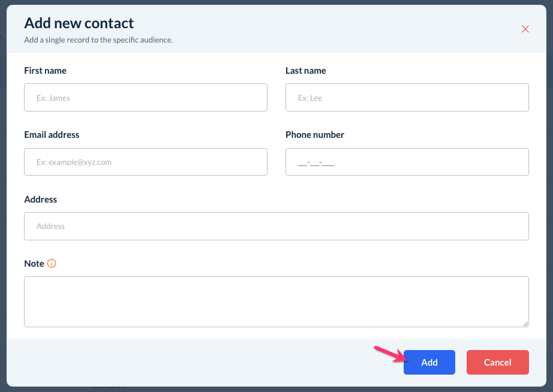Click the Add new contact heading
Viewport: 553px width, 392px height.
click(x=79, y=23)
